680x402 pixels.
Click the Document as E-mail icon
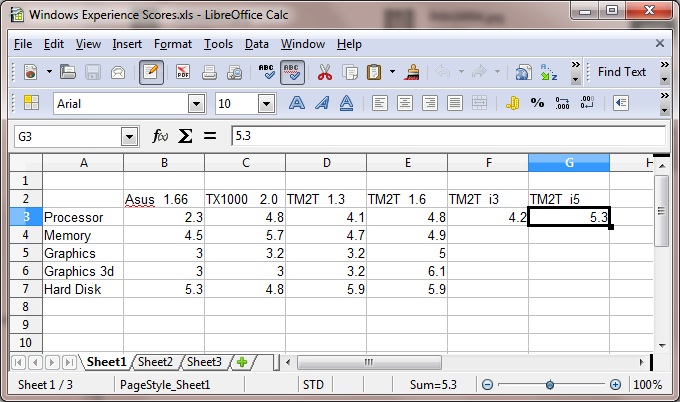[x=118, y=72]
